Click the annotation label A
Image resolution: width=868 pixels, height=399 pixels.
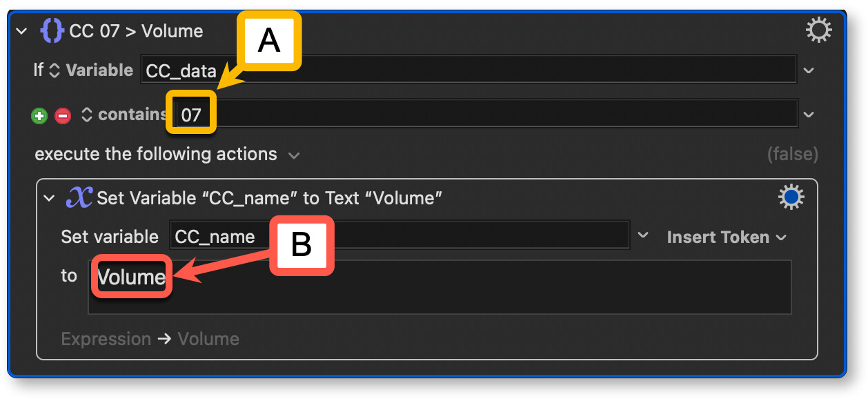pyautogui.click(x=269, y=41)
